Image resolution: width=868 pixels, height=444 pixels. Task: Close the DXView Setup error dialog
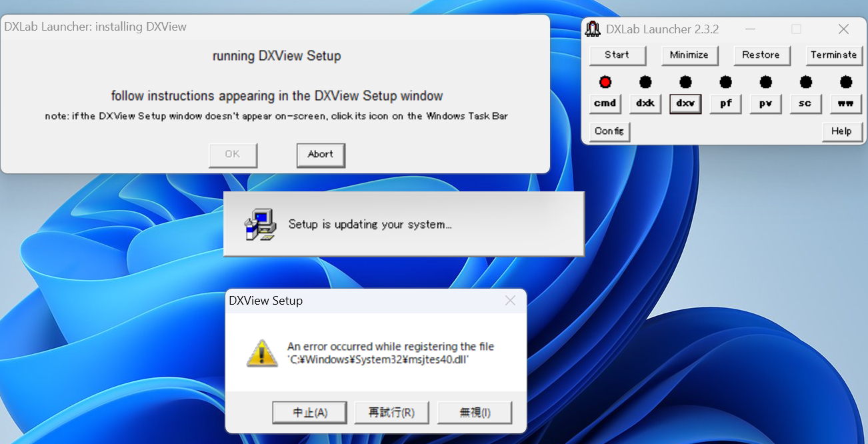tap(511, 301)
